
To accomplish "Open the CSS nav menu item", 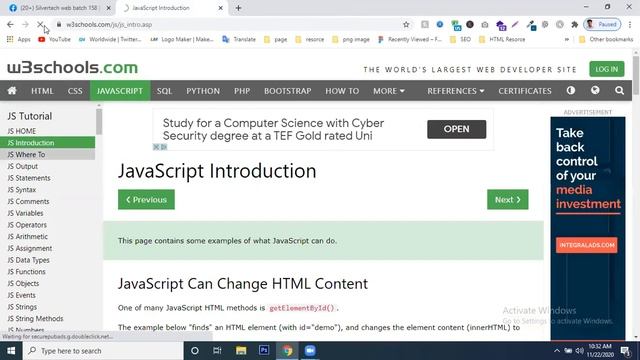I will [x=75, y=91].
